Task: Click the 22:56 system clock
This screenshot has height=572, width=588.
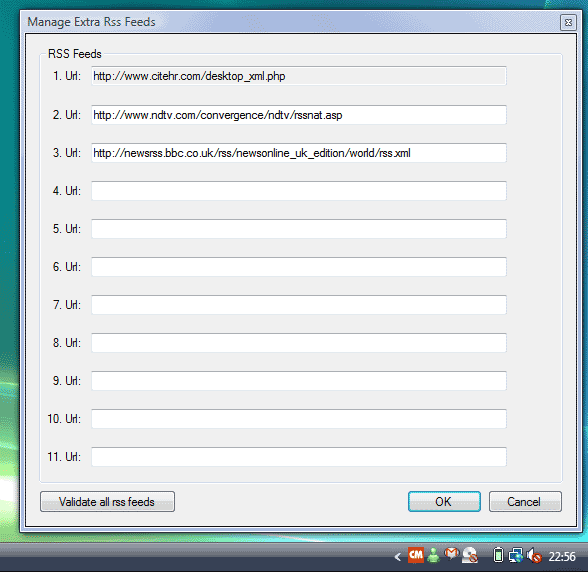Action: coord(562,557)
